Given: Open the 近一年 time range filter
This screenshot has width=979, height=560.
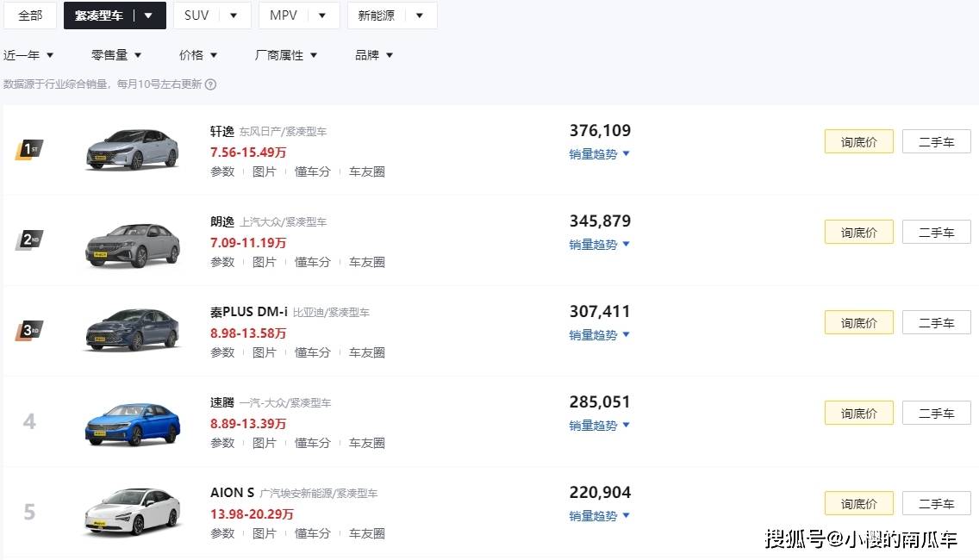Looking at the screenshot, I should pos(28,55).
